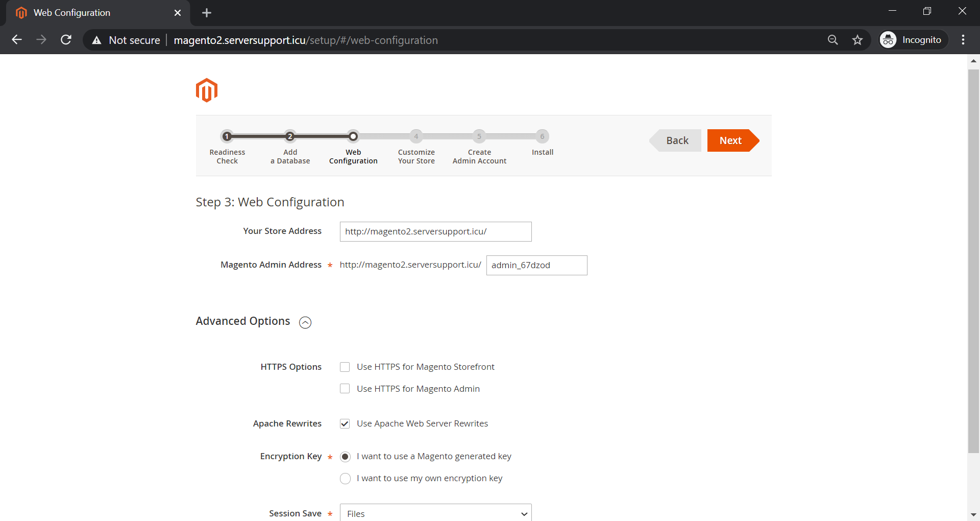
Task: Click the Your Store Address field
Action: [x=435, y=231]
